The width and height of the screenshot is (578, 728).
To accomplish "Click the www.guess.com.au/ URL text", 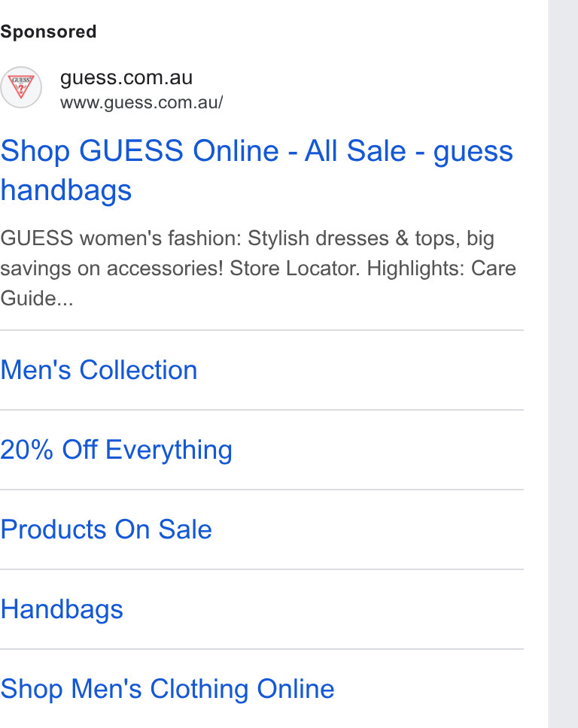I will coord(141,102).
